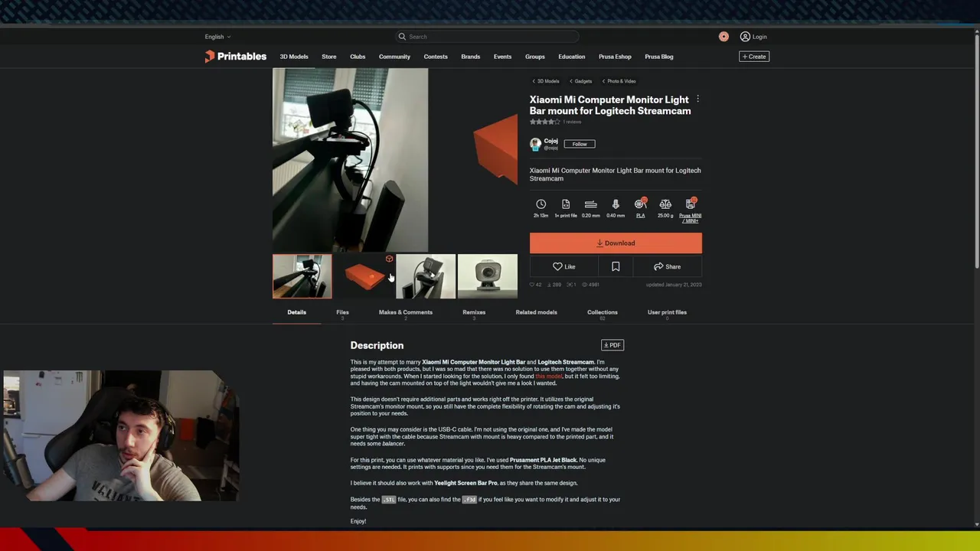Viewport: 980px width, 551px height.
Task: Click the heart count 42 icon
Action: tap(532, 285)
